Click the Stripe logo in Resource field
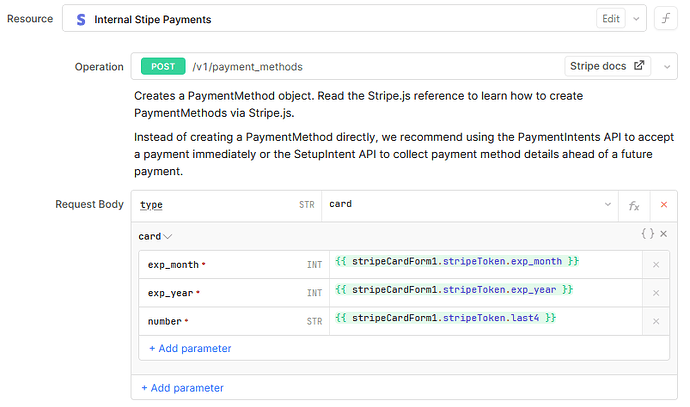Image resolution: width=690 pixels, height=407 pixels. (81, 19)
